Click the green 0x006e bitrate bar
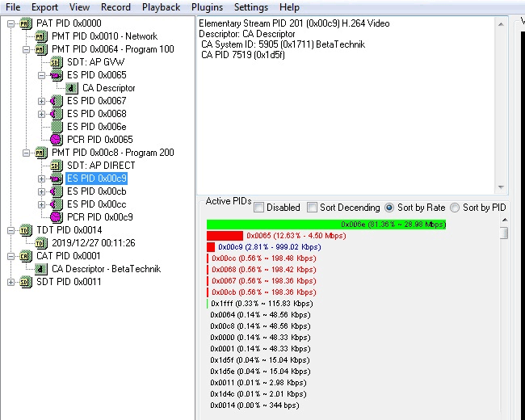The image size is (525, 420). pos(326,224)
